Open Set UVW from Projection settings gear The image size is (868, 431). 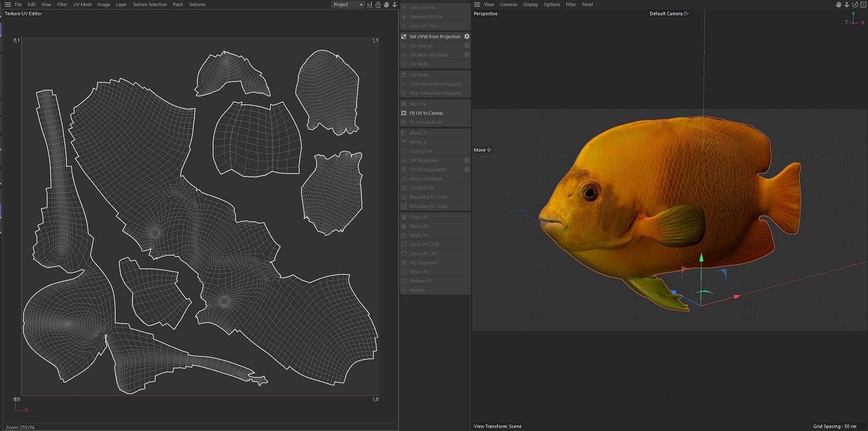[x=467, y=36]
